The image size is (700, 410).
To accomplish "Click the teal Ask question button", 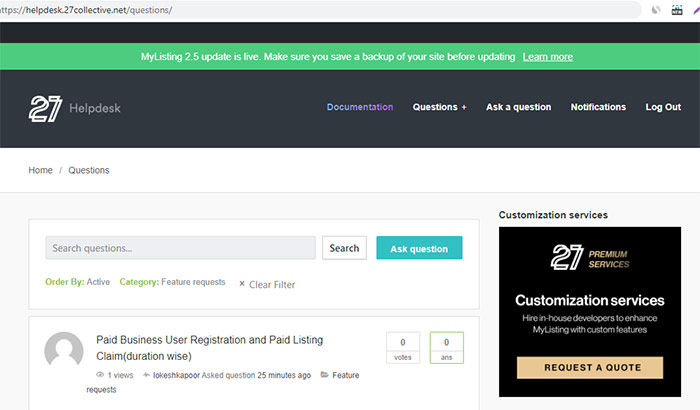I will coord(419,248).
